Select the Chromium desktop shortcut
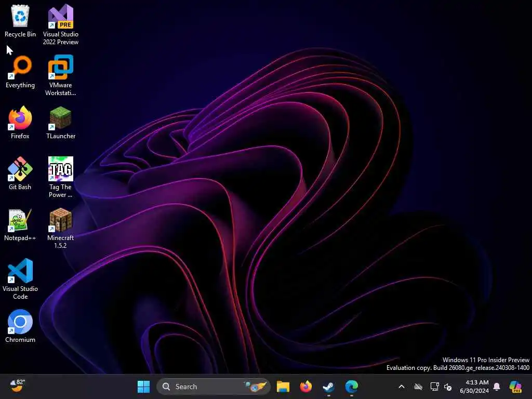 coord(20,326)
